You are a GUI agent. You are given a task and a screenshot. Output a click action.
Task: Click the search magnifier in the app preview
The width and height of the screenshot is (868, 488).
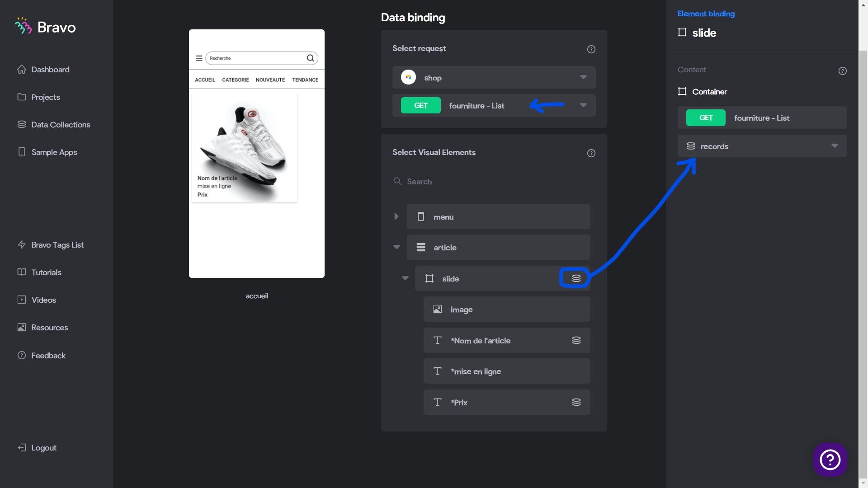[310, 58]
